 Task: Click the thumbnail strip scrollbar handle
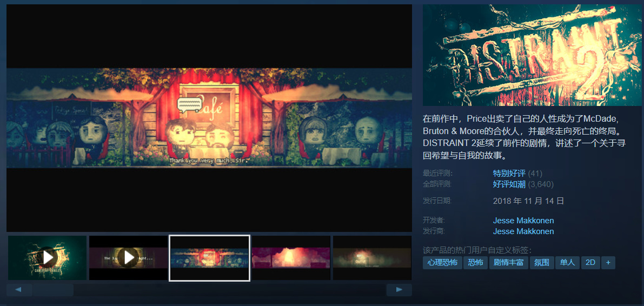pyautogui.click(x=53, y=290)
